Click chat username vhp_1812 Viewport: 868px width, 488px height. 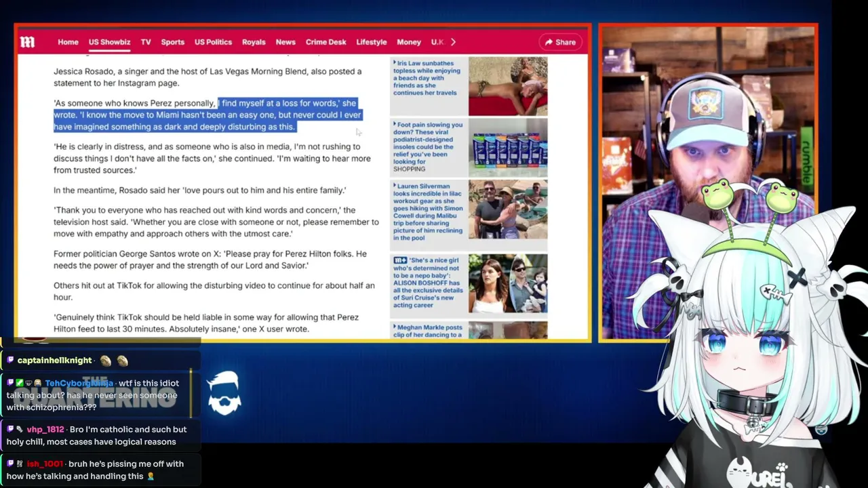[x=45, y=429]
